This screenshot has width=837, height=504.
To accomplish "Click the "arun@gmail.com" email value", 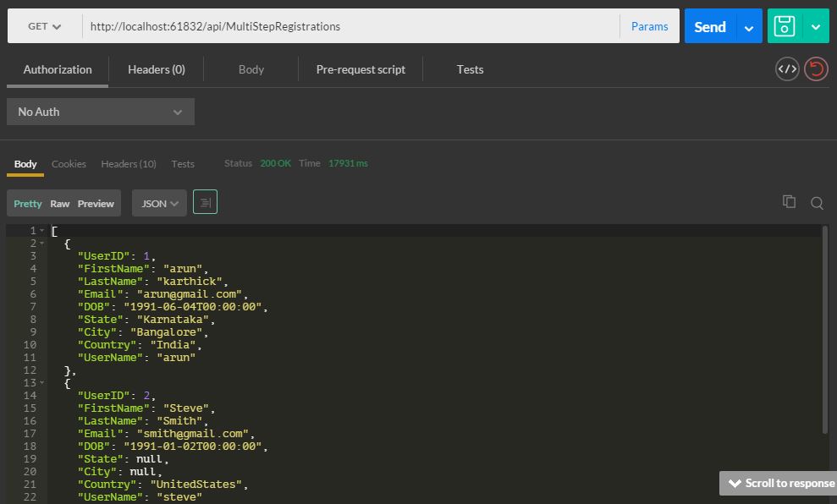I will [x=189, y=294].
